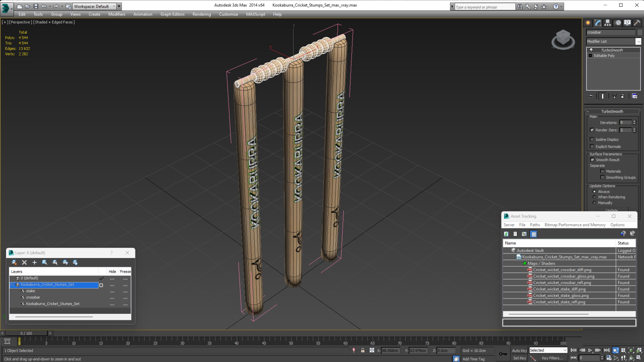
Task: Toggle TurboSmooth modifier lightbulb
Action: (591, 50)
